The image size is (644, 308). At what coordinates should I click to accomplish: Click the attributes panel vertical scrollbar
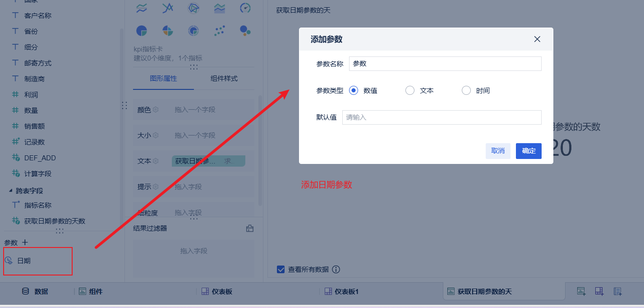pyautogui.click(x=260, y=150)
